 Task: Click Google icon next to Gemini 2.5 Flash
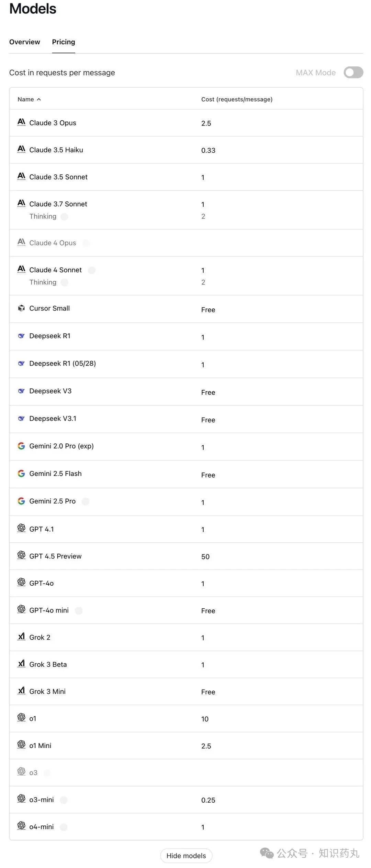[21, 474]
